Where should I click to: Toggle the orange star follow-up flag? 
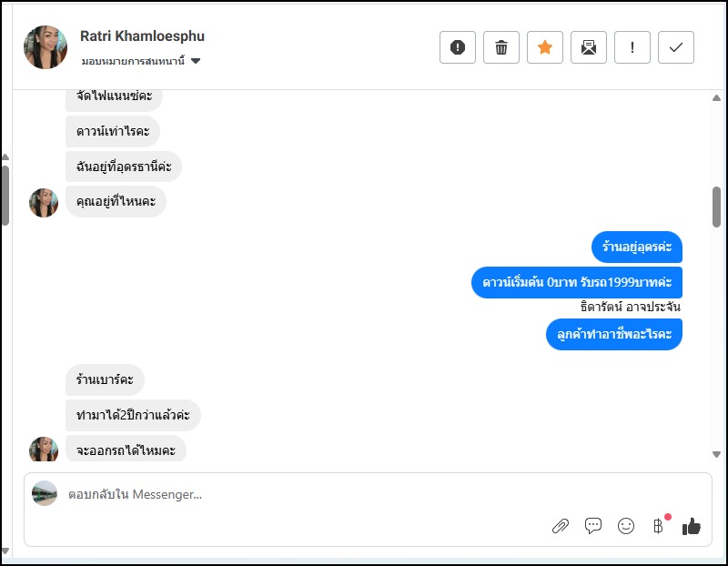click(545, 47)
